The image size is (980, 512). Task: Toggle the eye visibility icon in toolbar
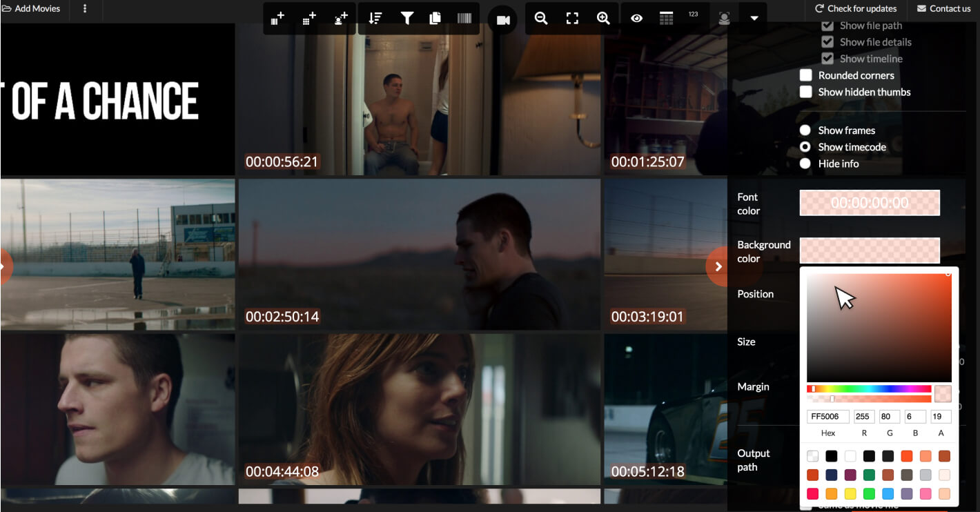(636, 19)
